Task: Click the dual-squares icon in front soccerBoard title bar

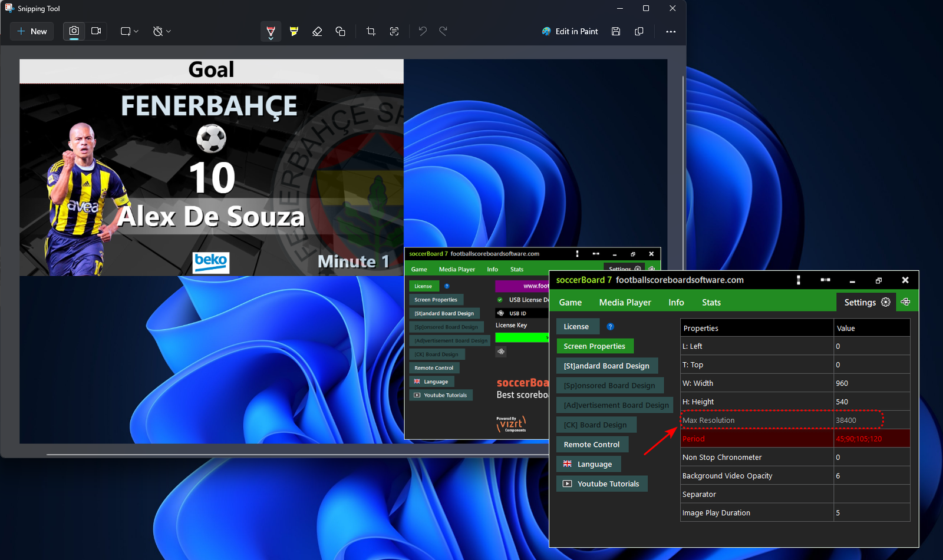Action: pos(825,280)
